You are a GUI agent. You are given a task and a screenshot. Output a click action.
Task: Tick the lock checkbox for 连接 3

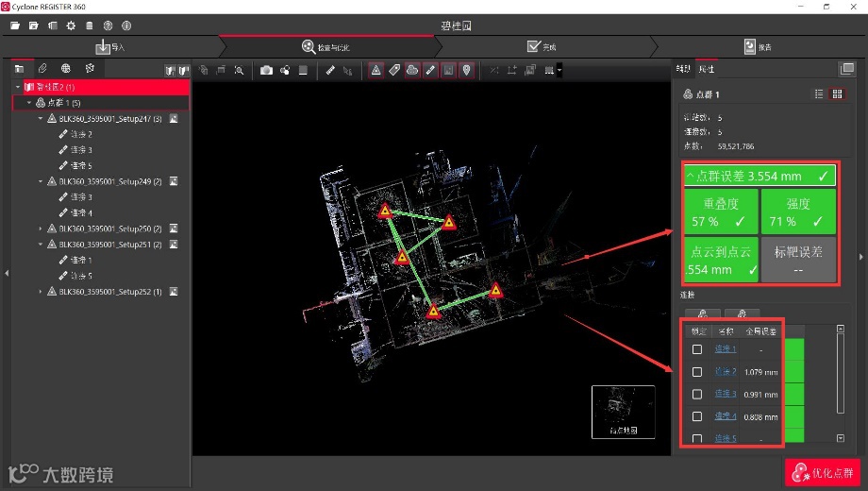coord(697,394)
